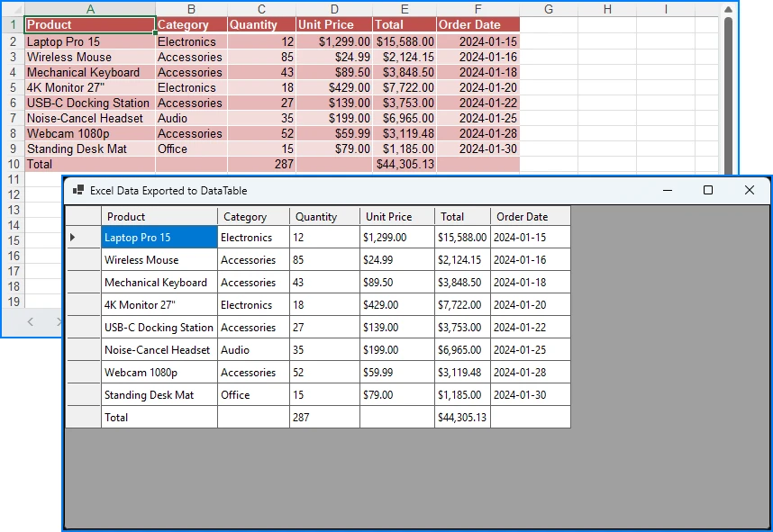Screen dimensions: 773x532
Task: Select Excel cell '$15,588.00'
Action: coord(405,42)
